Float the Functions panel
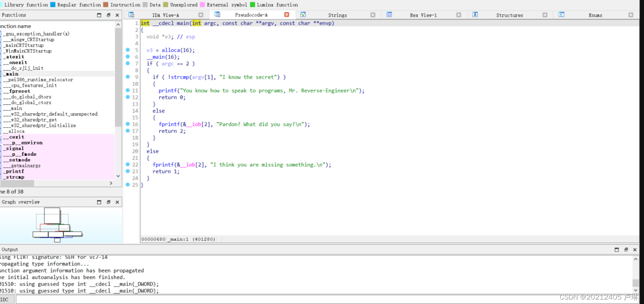Image resolution: width=644 pixels, height=304 pixels. pos(108,15)
